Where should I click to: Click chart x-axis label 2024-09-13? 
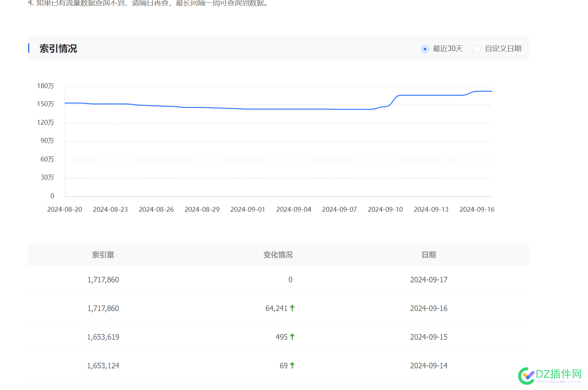pos(431,209)
